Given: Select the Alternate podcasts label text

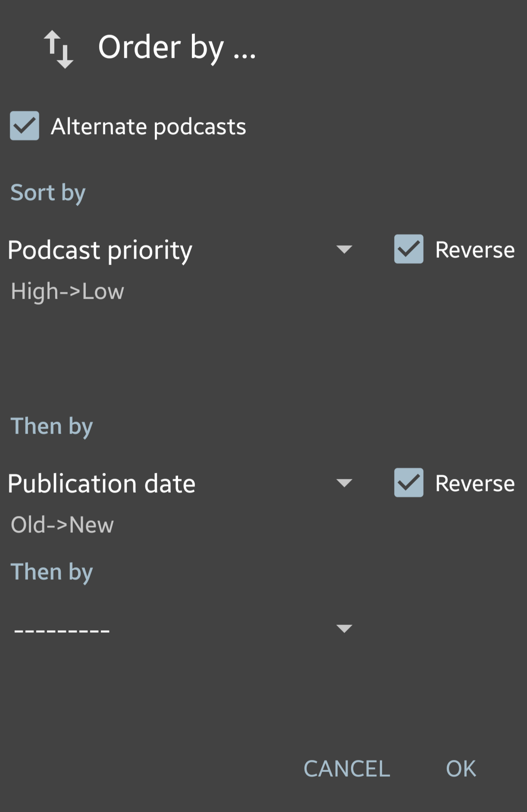Looking at the screenshot, I should click(149, 126).
